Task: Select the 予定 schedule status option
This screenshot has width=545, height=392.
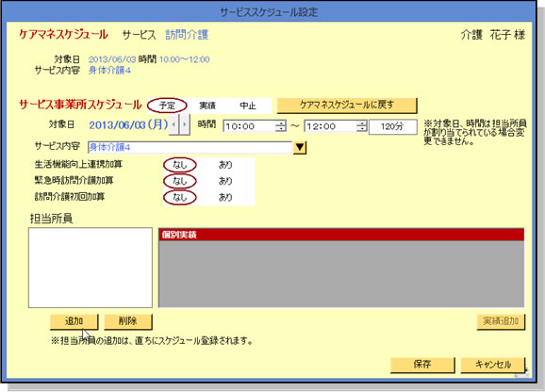Action: coord(167,106)
